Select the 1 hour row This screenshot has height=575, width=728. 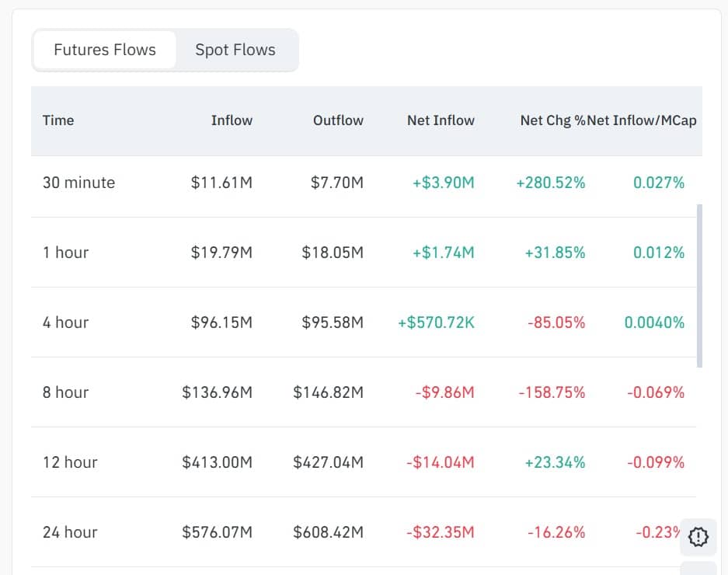tap(66, 253)
